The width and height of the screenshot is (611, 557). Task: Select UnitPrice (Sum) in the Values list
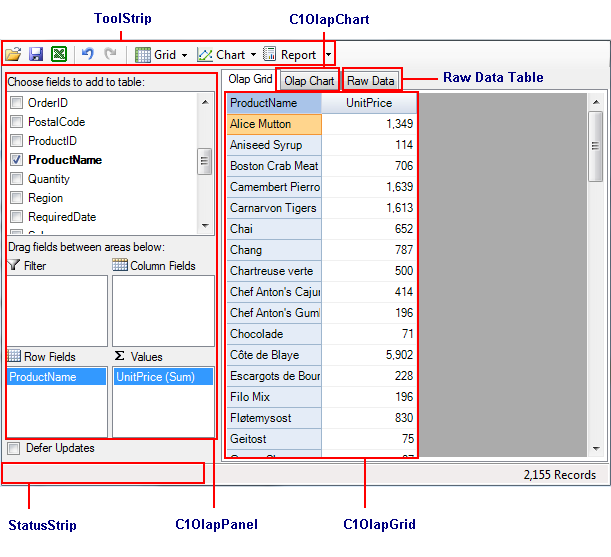(x=163, y=377)
